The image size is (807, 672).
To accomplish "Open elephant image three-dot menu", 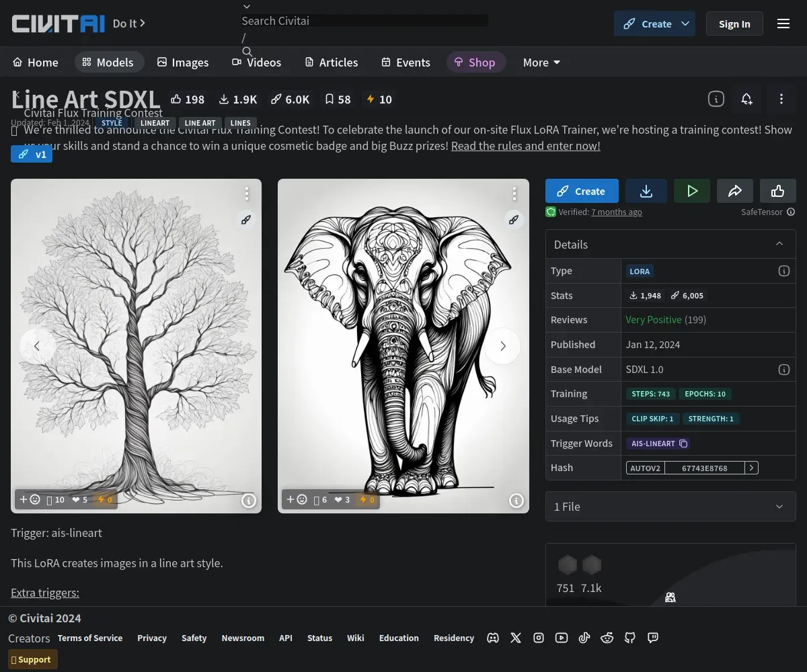I will pos(514,194).
